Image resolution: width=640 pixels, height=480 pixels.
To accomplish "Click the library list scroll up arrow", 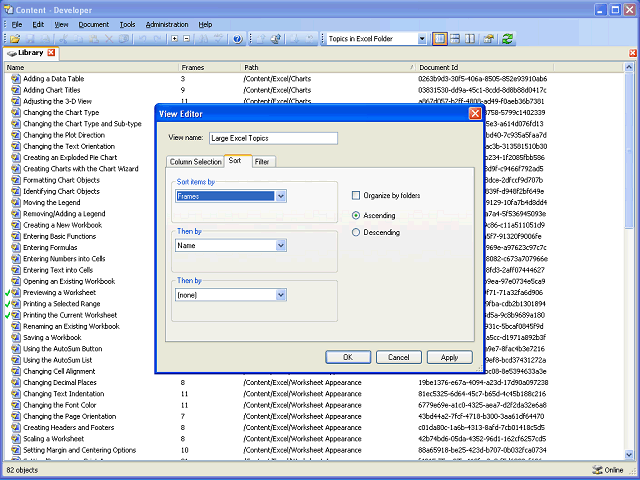I will (629, 67).
